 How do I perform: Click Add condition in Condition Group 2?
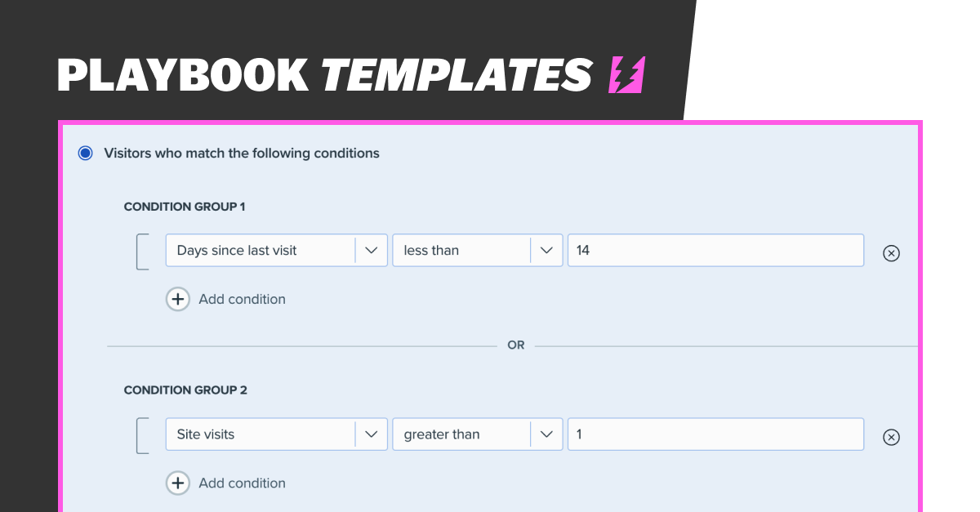click(x=242, y=483)
